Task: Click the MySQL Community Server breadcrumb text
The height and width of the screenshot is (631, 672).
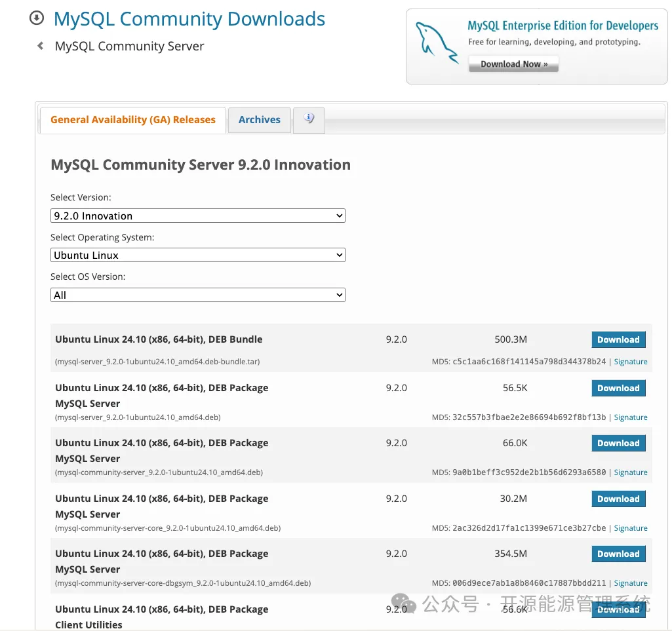Action: tap(129, 46)
